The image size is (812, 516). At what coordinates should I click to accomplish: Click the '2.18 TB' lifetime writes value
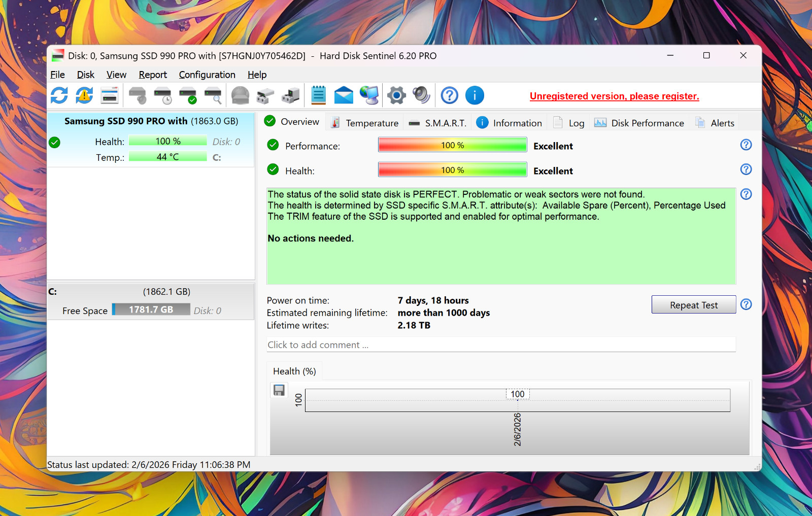click(x=414, y=325)
